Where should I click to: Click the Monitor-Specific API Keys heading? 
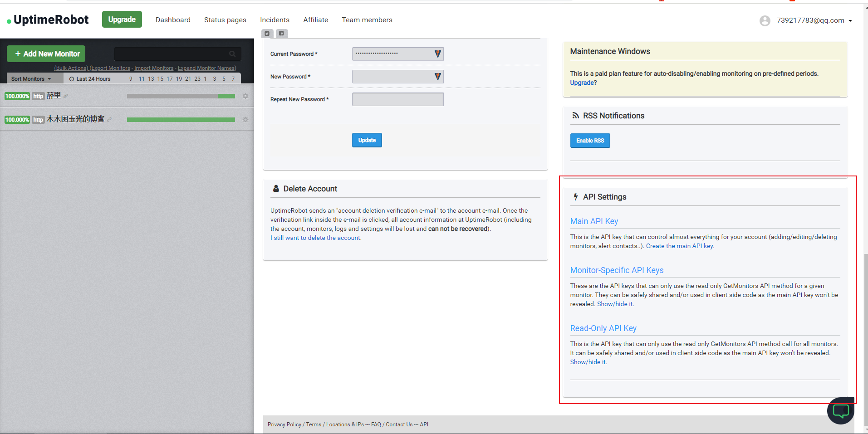click(x=617, y=270)
